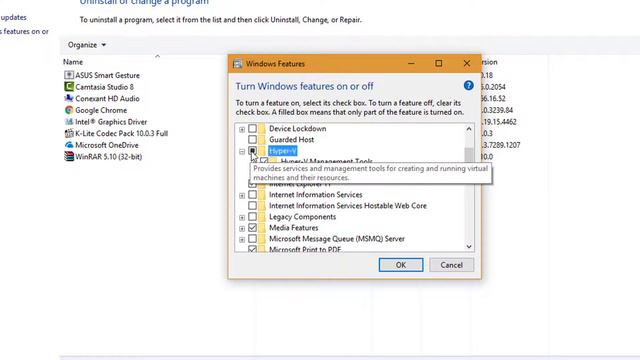Check Internet Information Services Hostable Web Core

pyautogui.click(x=252, y=206)
